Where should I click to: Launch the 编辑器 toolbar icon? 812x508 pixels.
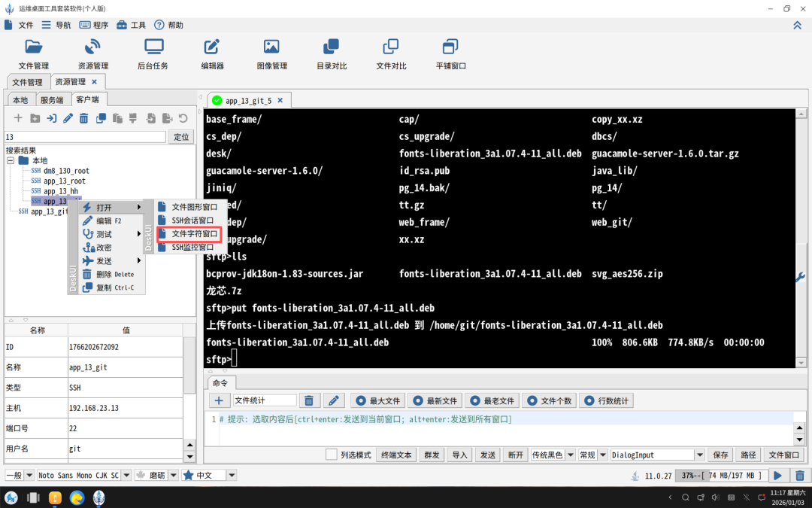(212, 54)
